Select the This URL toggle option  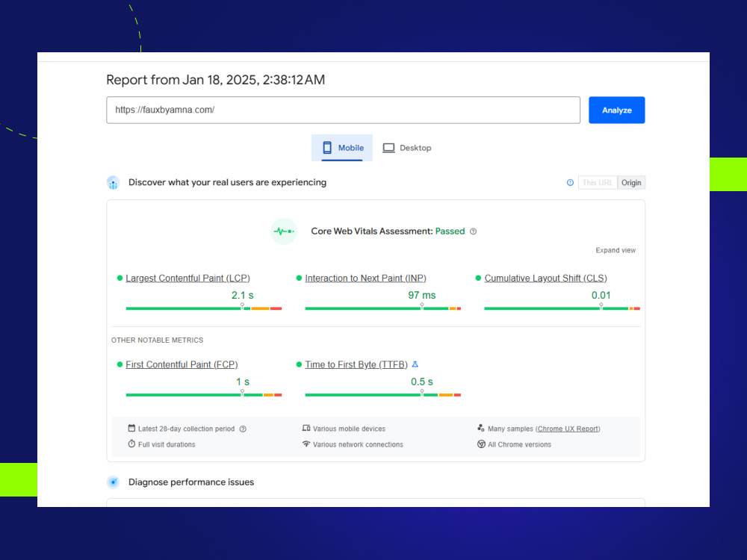click(598, 182)
